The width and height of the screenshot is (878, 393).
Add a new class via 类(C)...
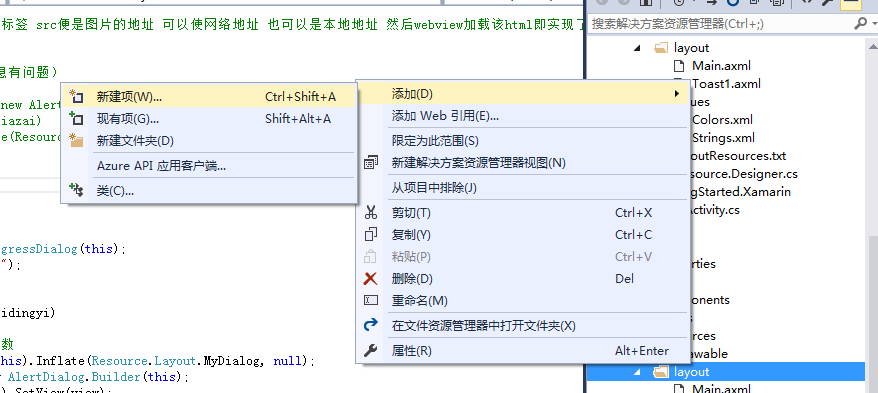point(208,191)
